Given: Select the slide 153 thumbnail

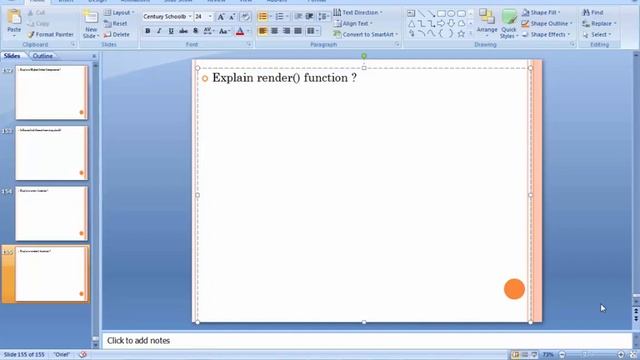Looking at the screenshot, I should pos(51,153).
